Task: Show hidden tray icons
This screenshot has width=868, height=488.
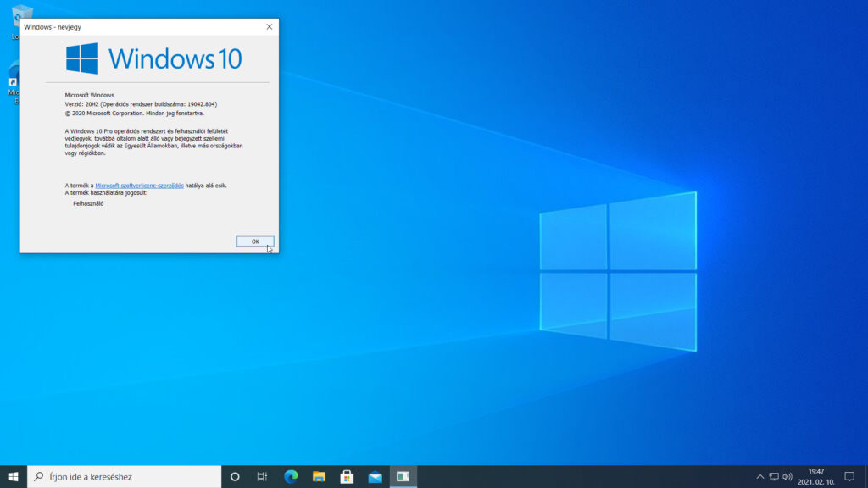Action: coord(760,476)
